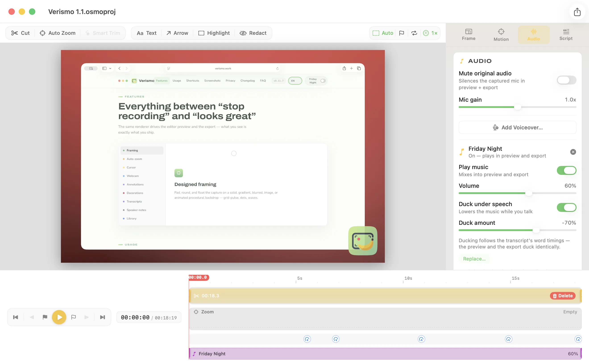589x364 pixels.
Task: Switch to the Motion tab
Action: tap(501, 35)
